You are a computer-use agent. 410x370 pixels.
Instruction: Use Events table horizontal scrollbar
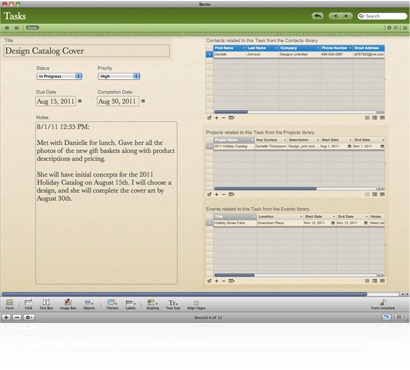click(x=234, y=275)
